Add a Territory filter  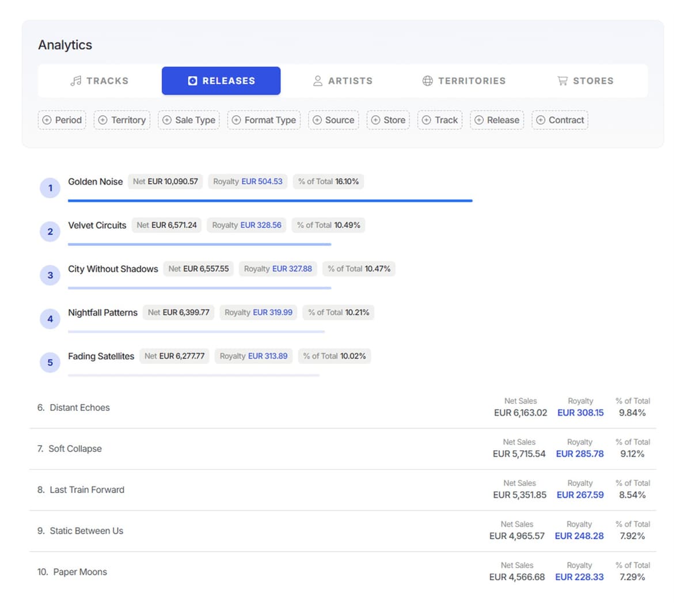click(x=122, y=120)
